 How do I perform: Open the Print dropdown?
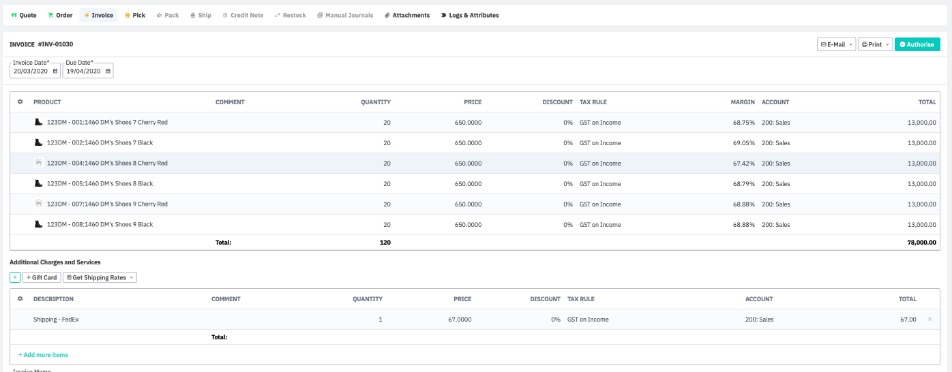[x=875, y=44]
